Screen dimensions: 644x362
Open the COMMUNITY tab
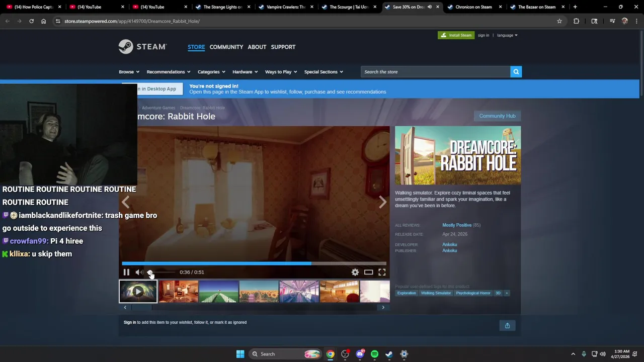226,47
